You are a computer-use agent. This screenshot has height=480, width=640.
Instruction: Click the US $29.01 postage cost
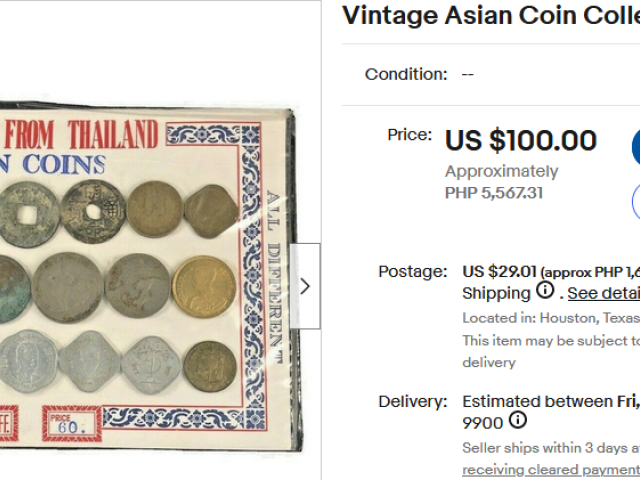click(x=500, y=271)
